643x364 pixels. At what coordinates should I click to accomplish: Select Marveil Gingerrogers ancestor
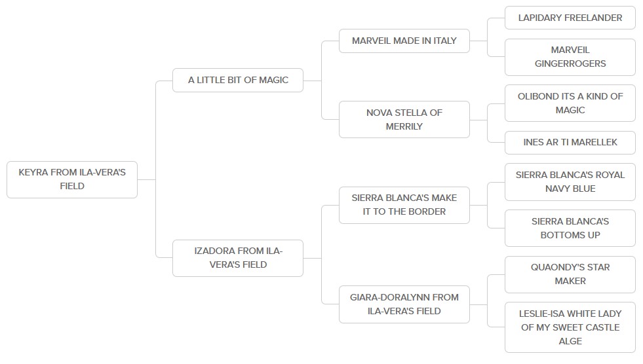click(x=570, y=57)
